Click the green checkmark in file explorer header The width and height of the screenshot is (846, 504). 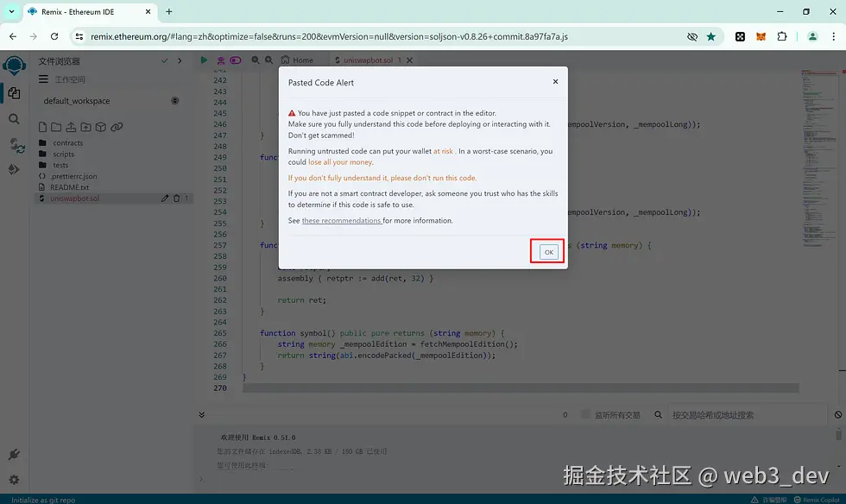click(165, 61)
